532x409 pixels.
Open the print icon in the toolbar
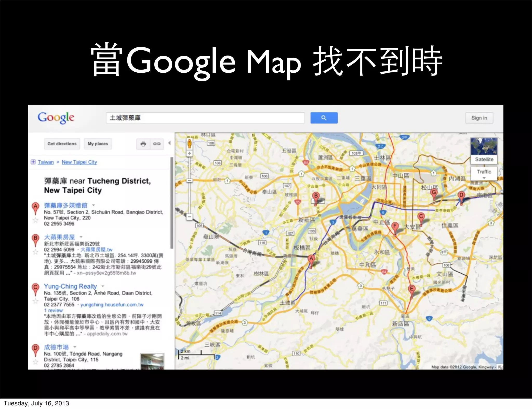pos(143,144)
